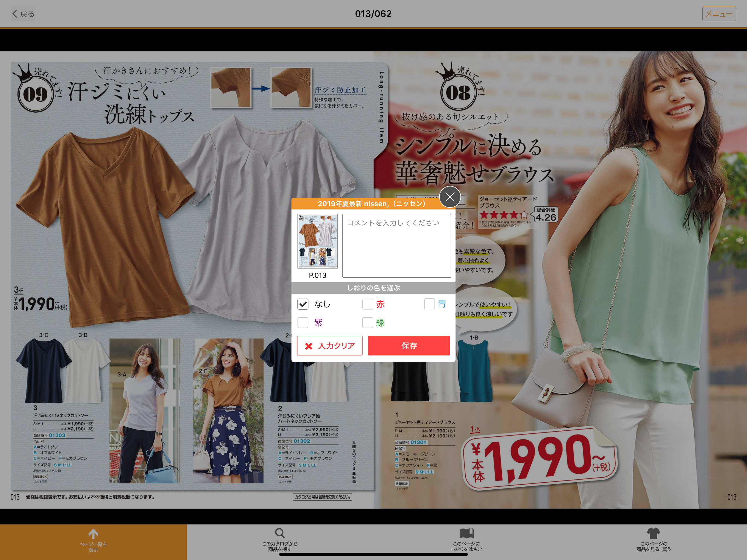Screen dimensions: 747x560
Task: Select the 紫 (purple) bookmark checkbox
Action: [303, 323]
